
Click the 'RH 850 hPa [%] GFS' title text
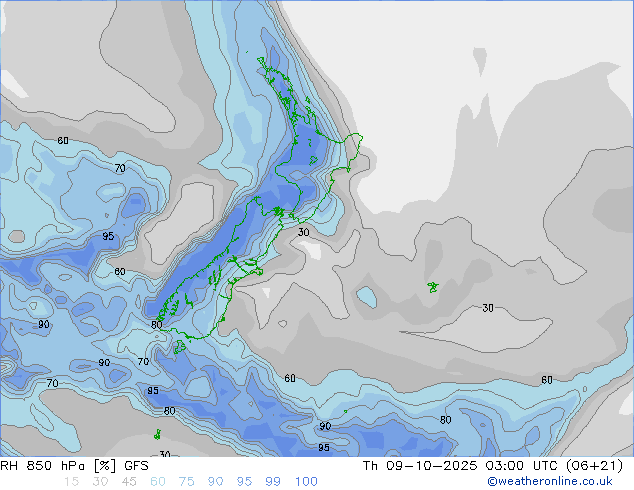74,466
